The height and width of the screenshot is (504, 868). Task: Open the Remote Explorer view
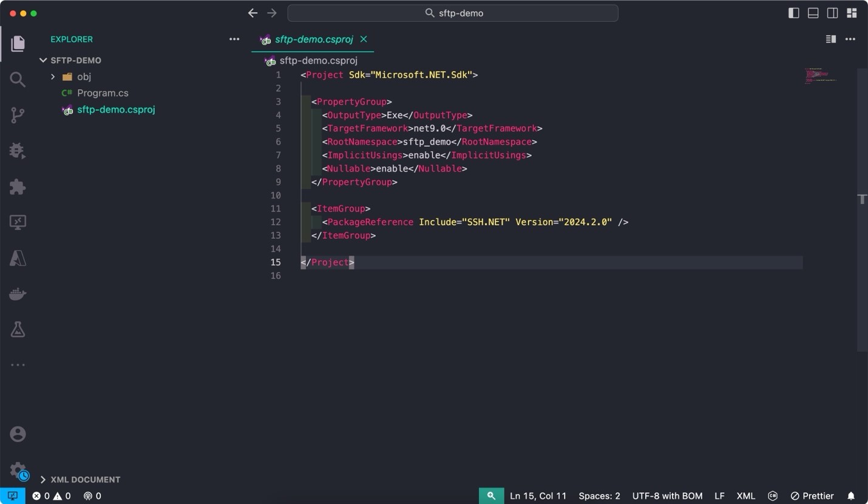pyautogui.click(x=18, y=222)
